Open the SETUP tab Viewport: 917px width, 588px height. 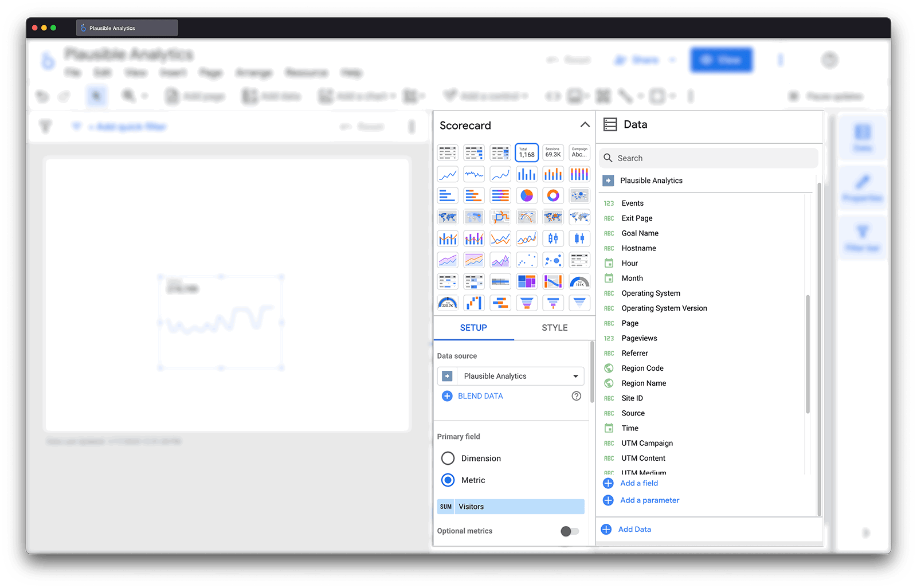coord(473,328)
